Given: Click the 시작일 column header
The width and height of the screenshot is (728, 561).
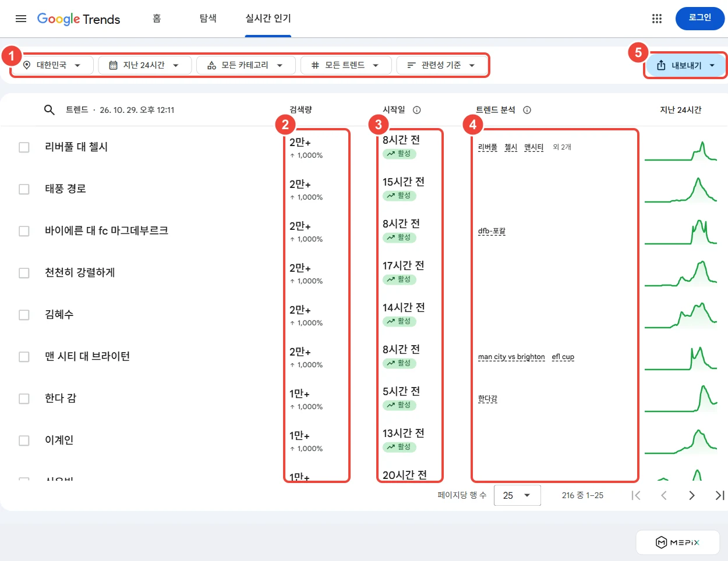Looking at the screenshot, I should 394,109.
